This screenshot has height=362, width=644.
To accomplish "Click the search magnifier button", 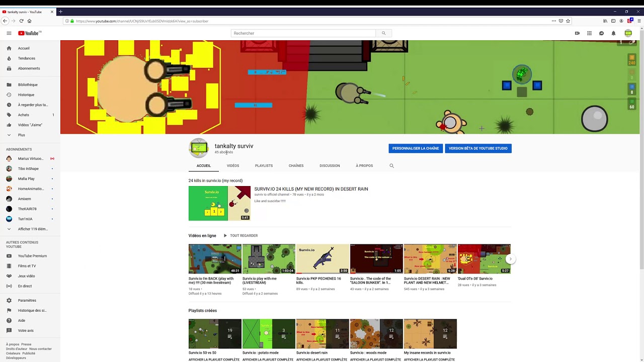I will (383, 33).
